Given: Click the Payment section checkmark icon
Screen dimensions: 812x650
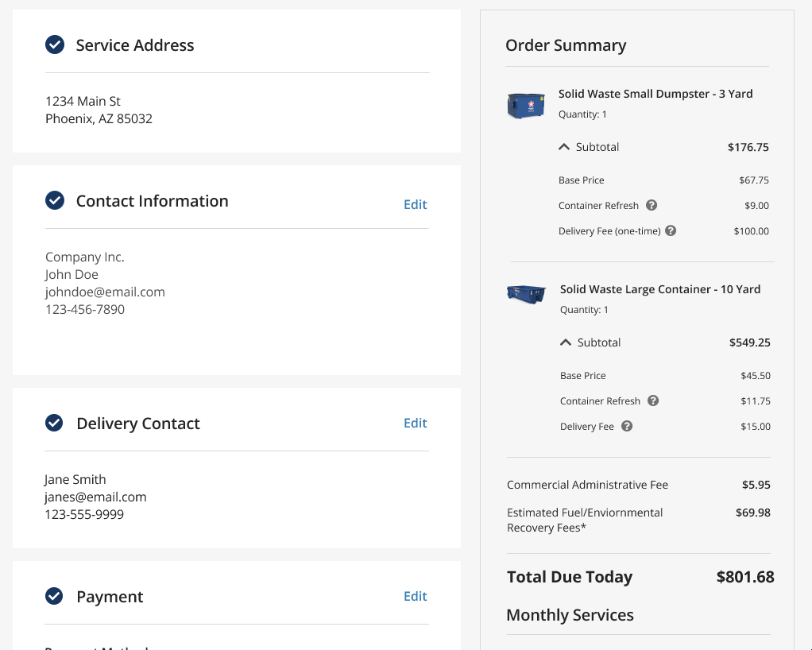Looking at the screenshot, I should coord(54,596).
